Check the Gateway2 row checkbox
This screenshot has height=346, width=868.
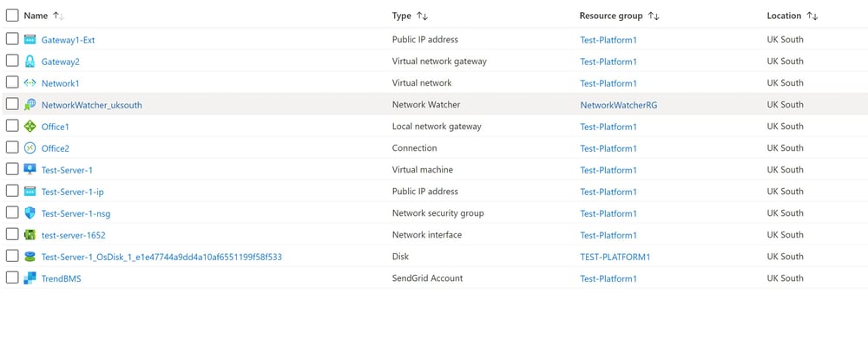12,61
